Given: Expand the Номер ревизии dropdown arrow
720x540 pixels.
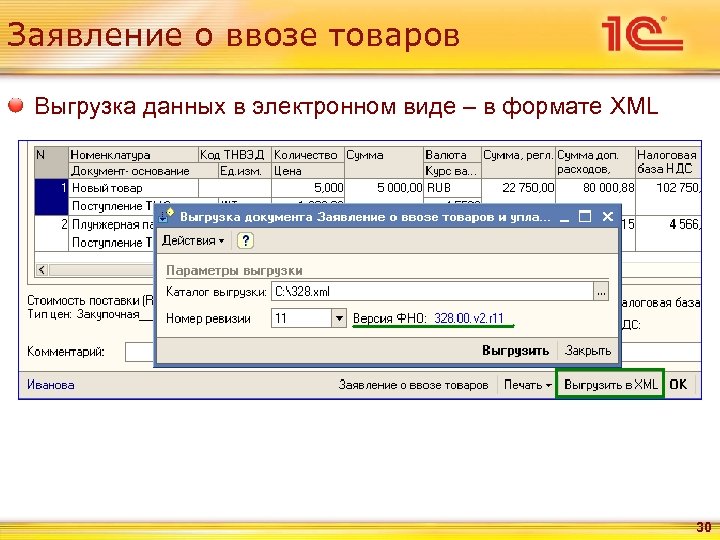Looking at the screenshot, I should (339, 318).
